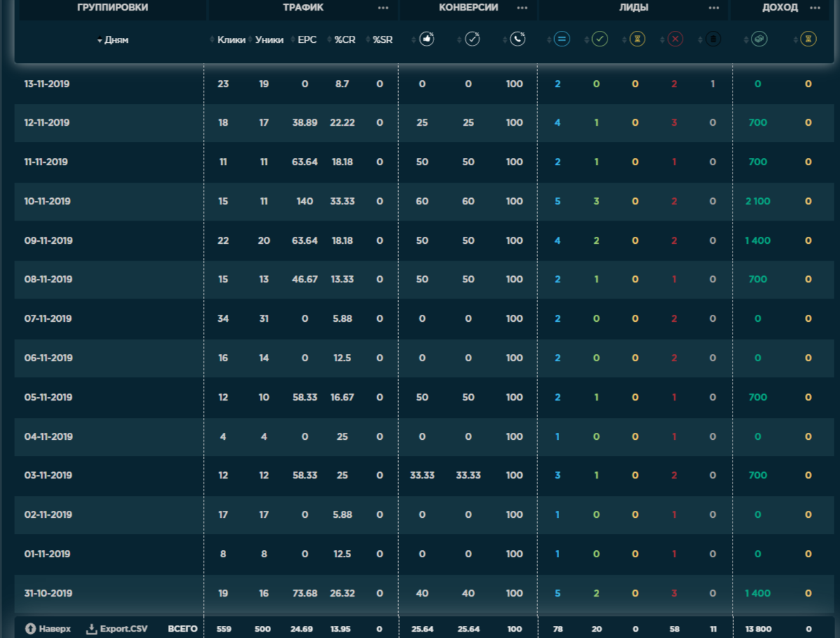Viewport: 840px width, 638px height.
Task: Select the 01-11-2019 row date
Action: click(47, 554)
